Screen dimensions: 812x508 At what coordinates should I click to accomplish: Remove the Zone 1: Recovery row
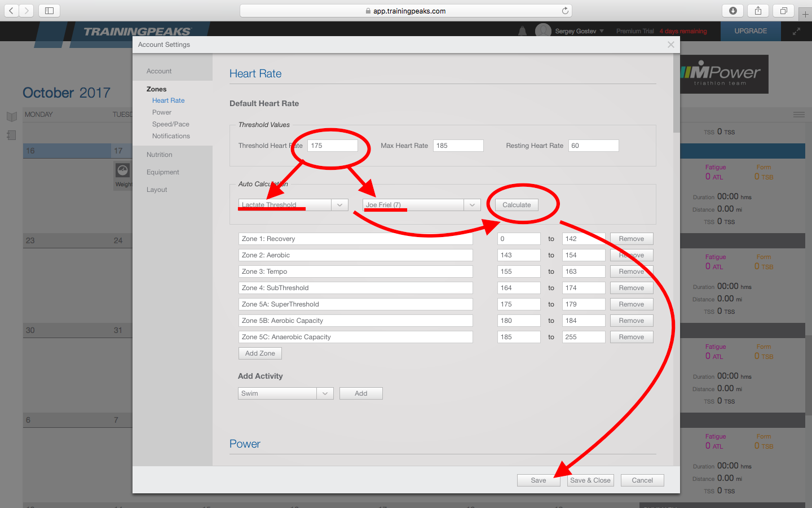(632, 239)
